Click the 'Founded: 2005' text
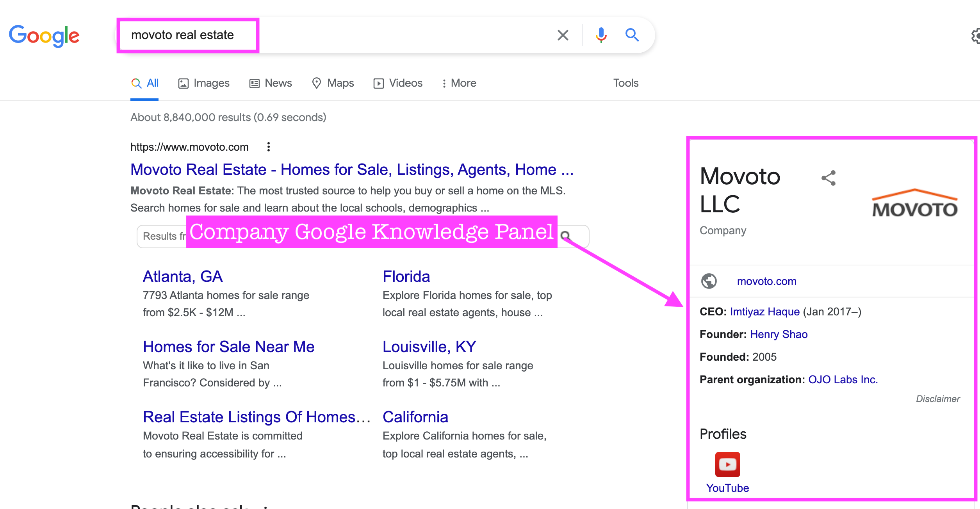The width and height of the screenshot is (980, 509). pyautogui.click(x=738, y=357)
